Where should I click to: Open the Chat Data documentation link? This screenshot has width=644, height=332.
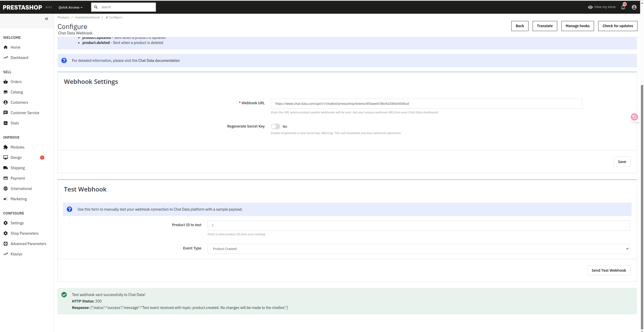159,61
